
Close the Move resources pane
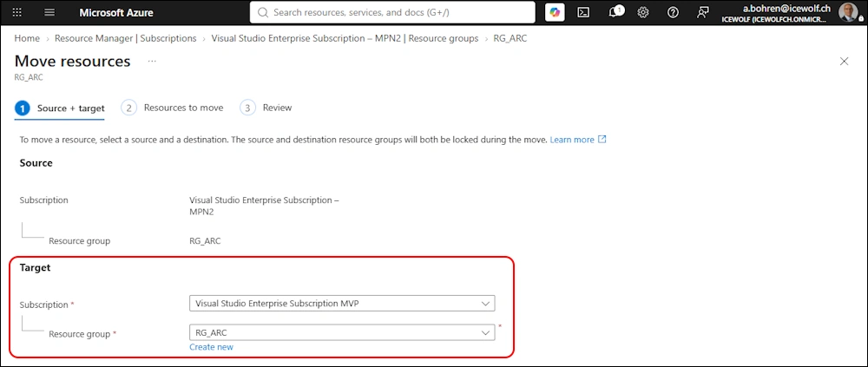pyautogui.click(x=845, y=62)
